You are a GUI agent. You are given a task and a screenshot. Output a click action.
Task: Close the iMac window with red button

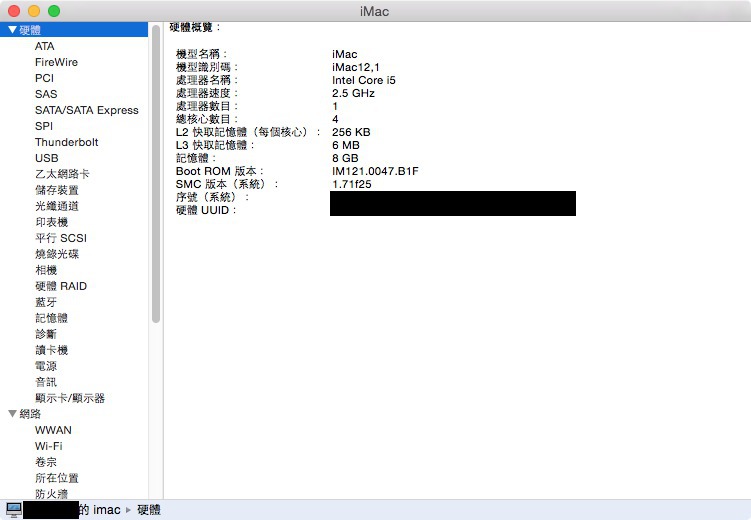tap(14, 11)
